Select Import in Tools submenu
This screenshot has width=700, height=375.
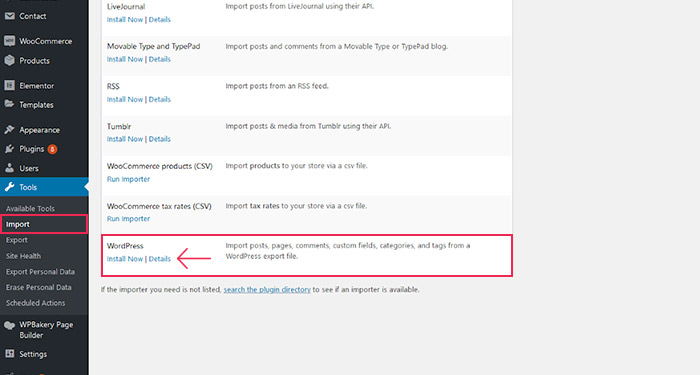pos(17,224)
